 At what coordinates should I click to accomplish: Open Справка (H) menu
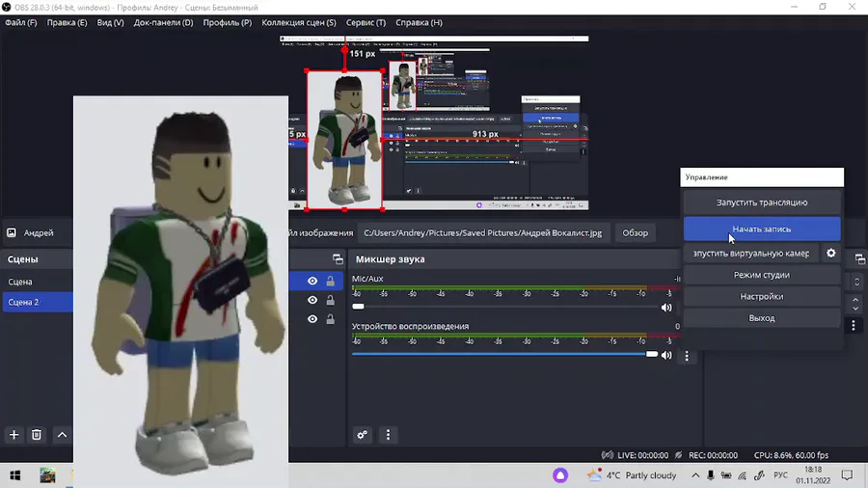(420, 23)
